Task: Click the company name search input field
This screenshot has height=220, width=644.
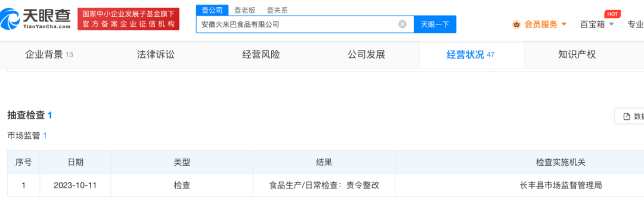Action: pos(298,24)
